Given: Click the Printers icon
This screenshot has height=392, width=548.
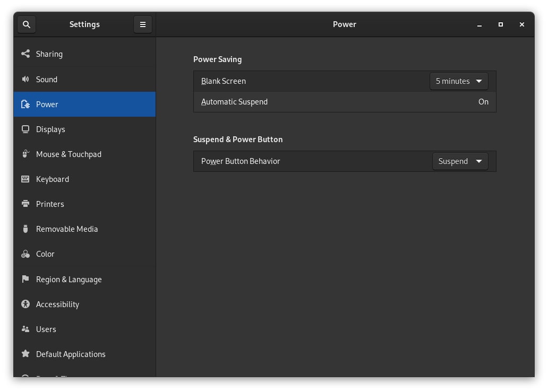Looking at the screenshot, I should pos(25,204).
